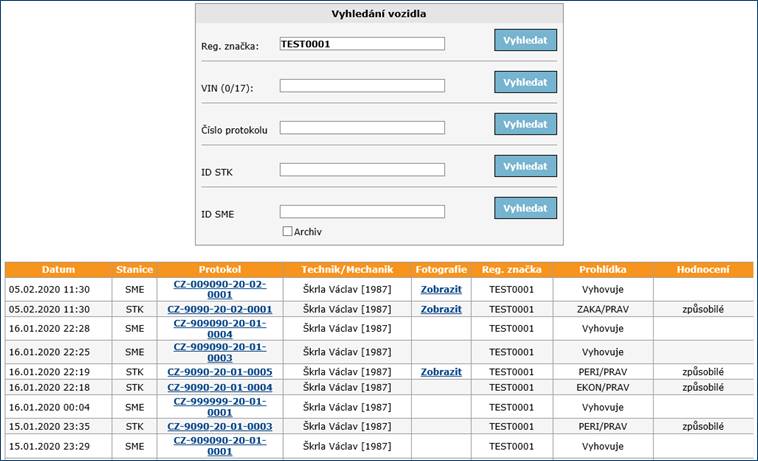Click způsobilé in the EKON/PRAV row

[x=703, y=388]
